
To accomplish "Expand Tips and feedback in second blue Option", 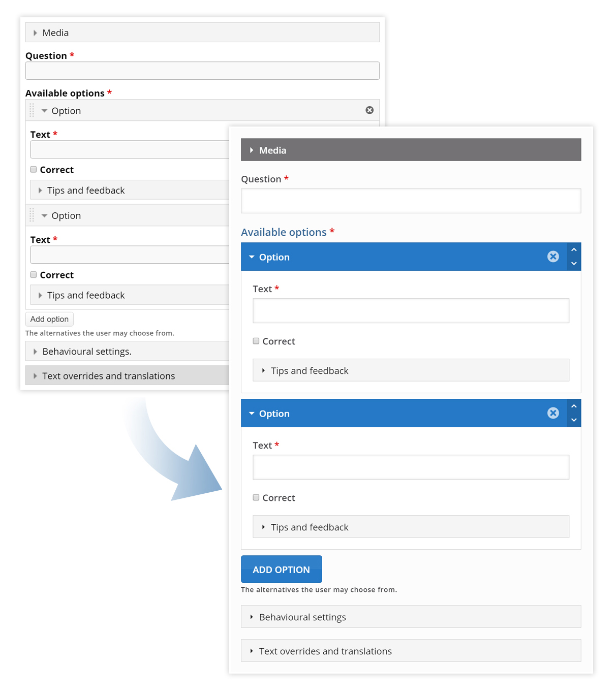I will 411,527.
